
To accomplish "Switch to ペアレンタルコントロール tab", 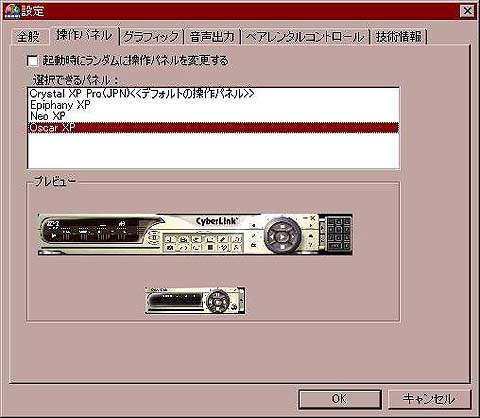I will click(x=305, y=36).
